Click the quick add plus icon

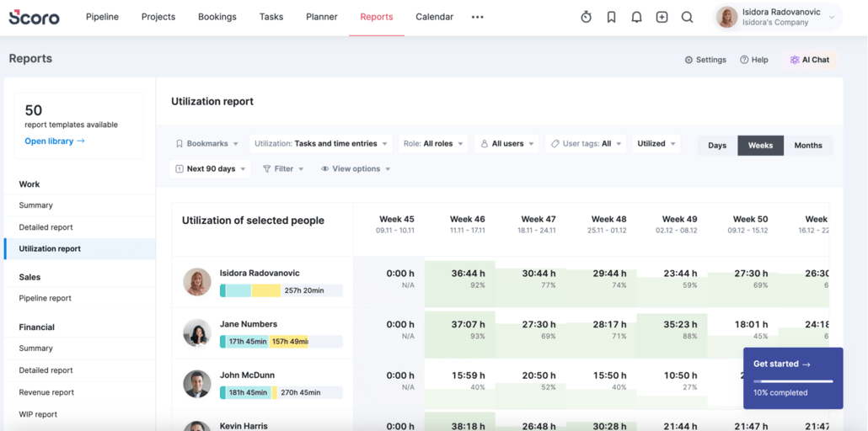[x=662, y=17]
